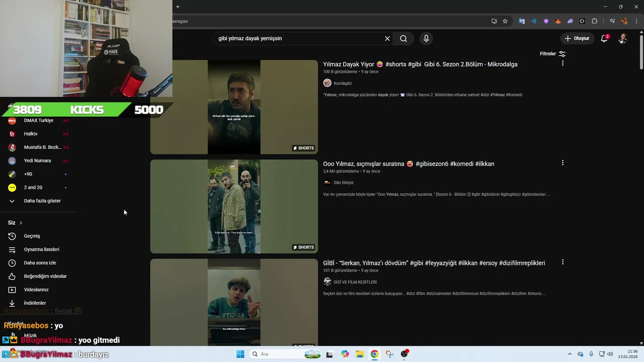The image size is (644, 362).
Task: Open File Explorer from taskbar
Action: coord(360,354)
